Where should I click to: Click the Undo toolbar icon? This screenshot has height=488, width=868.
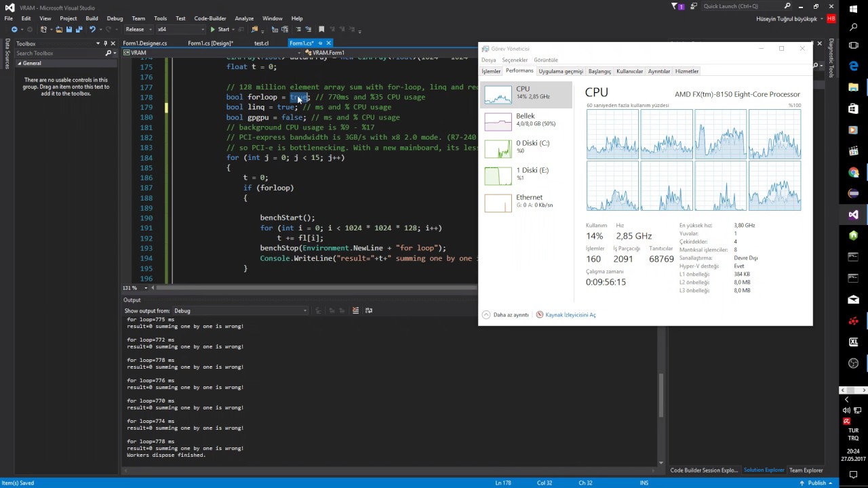coord(93,29)
